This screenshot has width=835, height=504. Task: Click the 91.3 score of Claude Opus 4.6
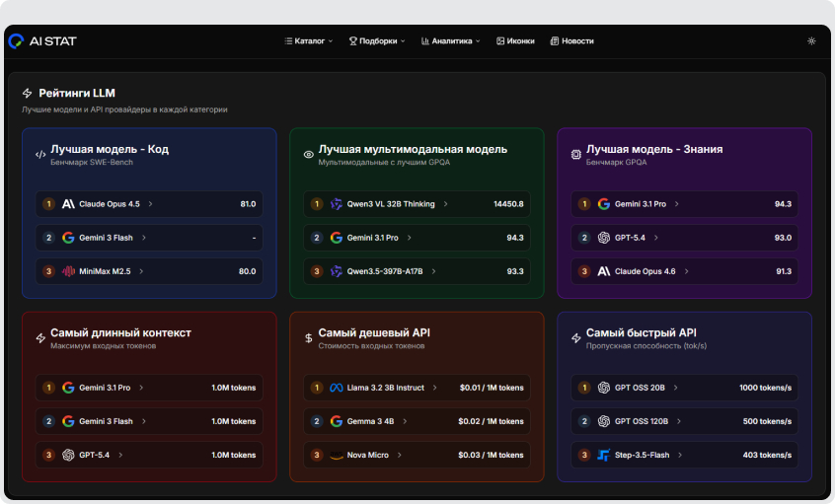[x=784, y=271]
